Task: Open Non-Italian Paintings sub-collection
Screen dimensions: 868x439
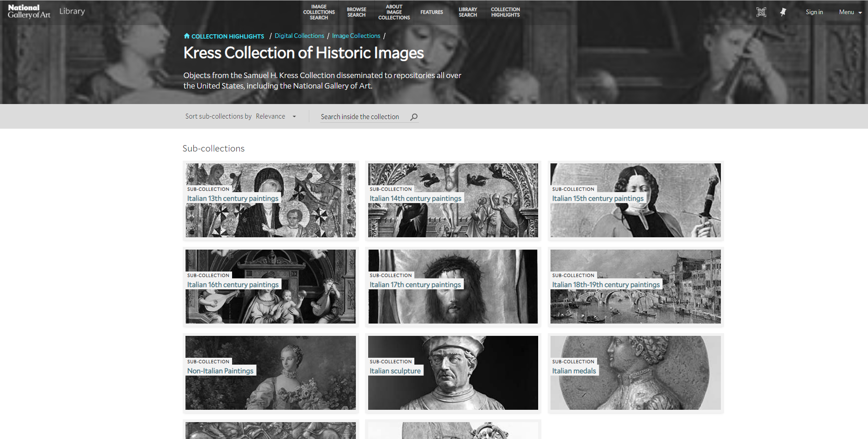Action: coord(270,373)
